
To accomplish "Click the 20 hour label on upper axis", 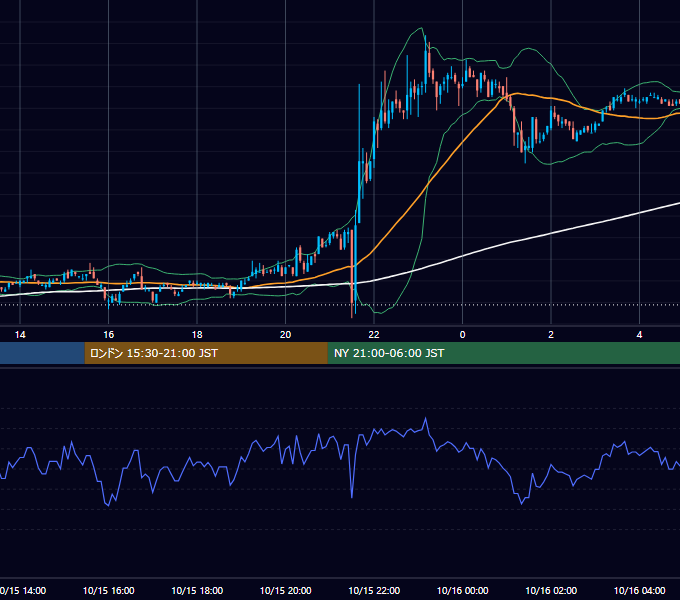I will (285, 335).
